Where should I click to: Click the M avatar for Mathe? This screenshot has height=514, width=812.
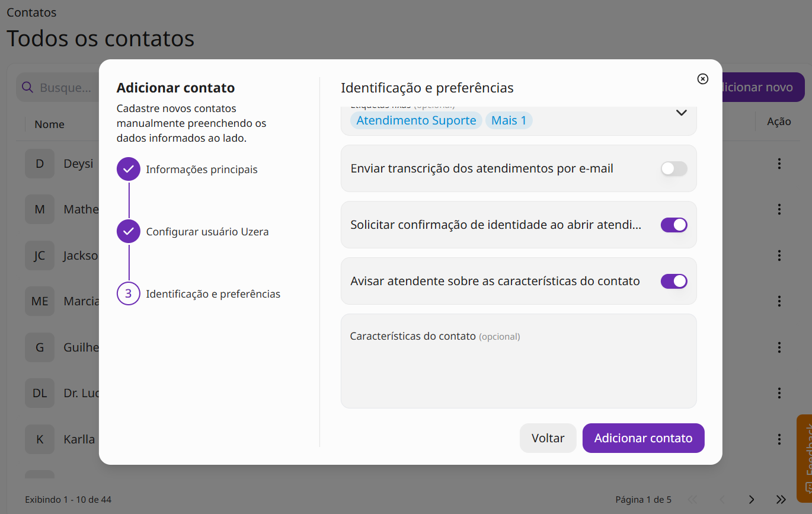click(x=40, y=209)
